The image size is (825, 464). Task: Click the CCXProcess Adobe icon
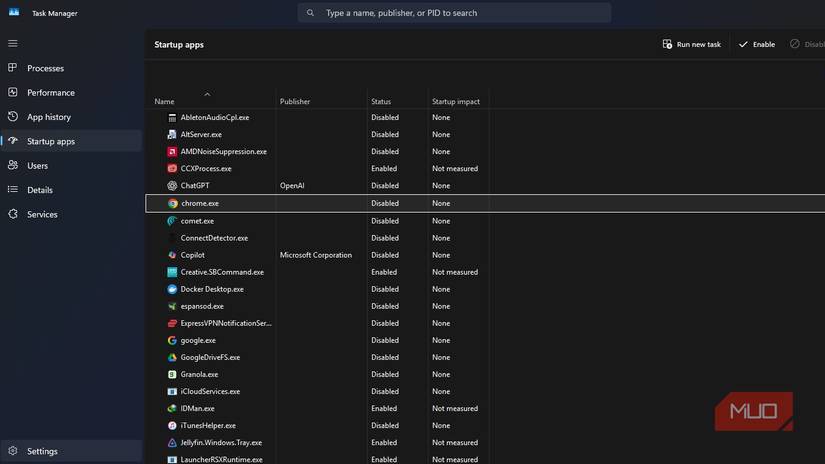coord(172,169)
